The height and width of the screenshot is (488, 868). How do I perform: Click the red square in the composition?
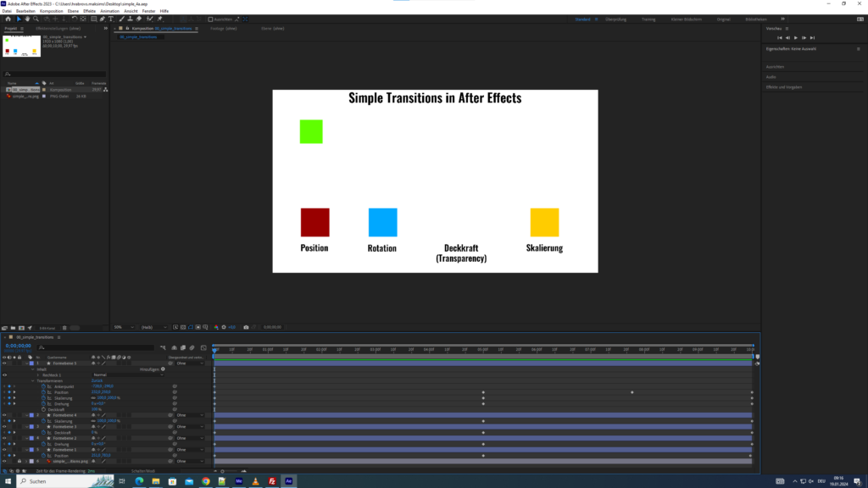click(x=314, y=222)
